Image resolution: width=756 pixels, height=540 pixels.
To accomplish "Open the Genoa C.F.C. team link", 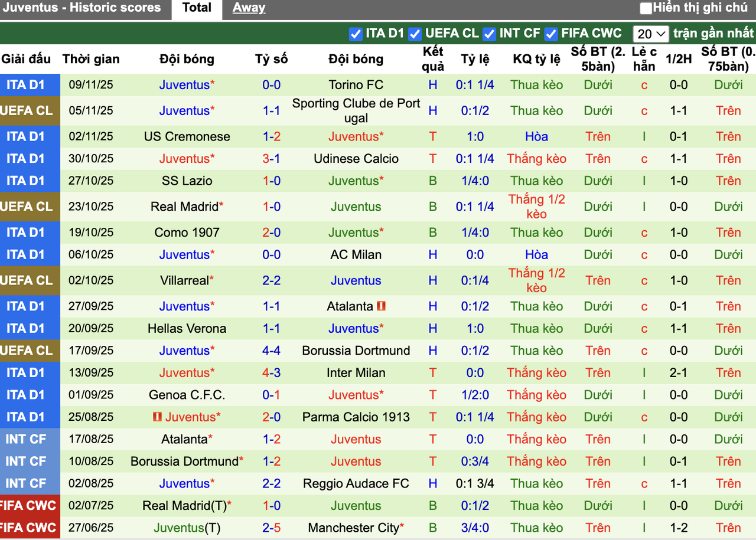I will point(187,395).
